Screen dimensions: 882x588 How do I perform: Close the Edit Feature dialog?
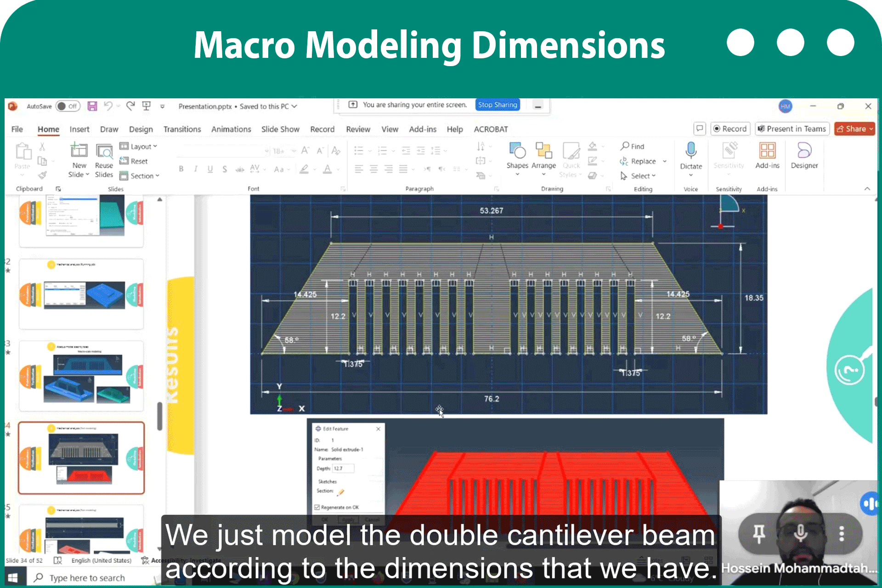(x=378, y=429)
